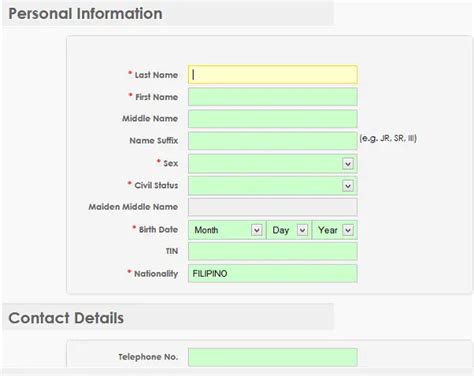Image resolution: width=474 pixels, height=376 pixels.
Task: Click the TIN input field
Action: [x=273, y=251]
